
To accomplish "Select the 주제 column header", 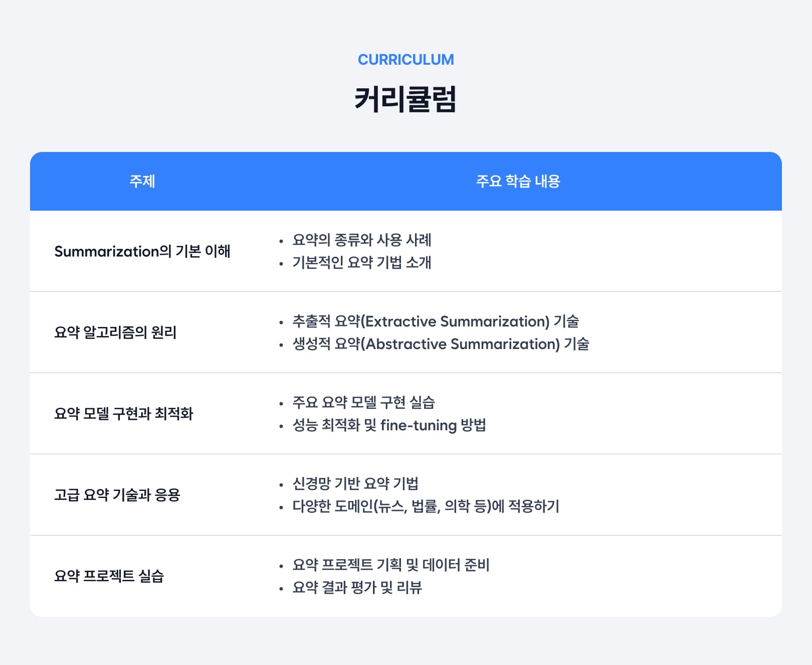I will (x=142, y=181).
